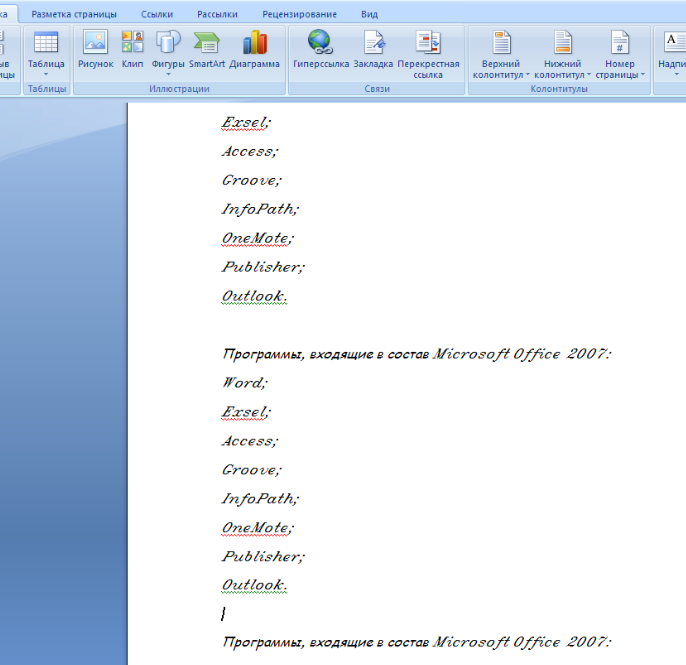Click the Таблицы group label

click(x=47, y=89)
